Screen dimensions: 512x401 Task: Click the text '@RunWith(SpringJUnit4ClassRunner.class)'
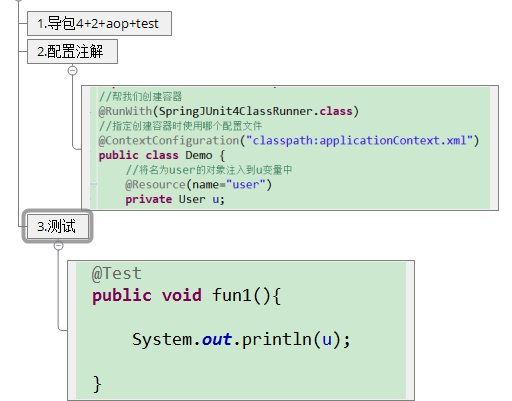pyautogui.click(x=229, y=111)
